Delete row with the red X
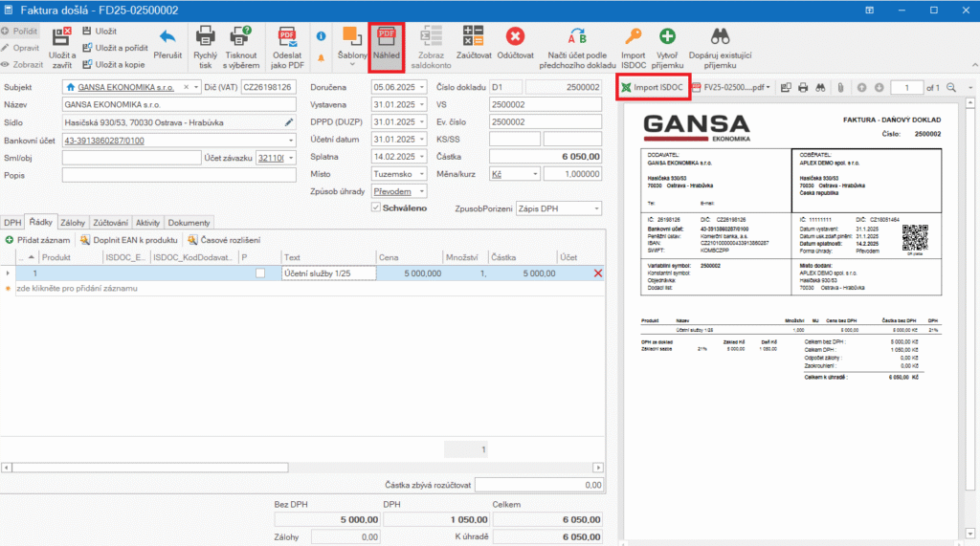The width and height of the screenshot is (980, 546). (597, 273)
